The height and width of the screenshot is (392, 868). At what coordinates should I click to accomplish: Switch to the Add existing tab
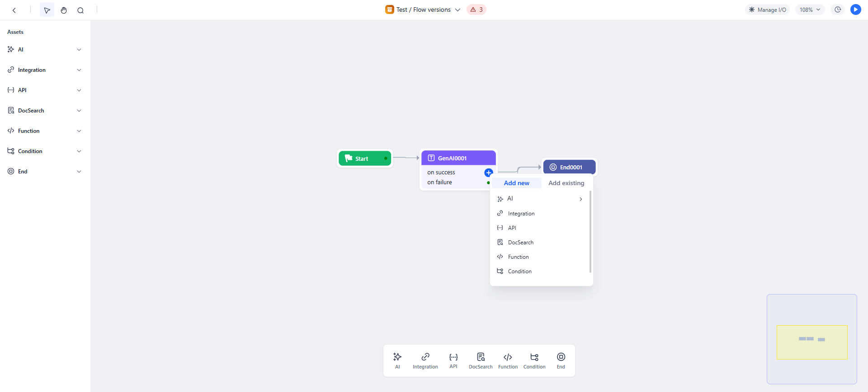(x=566, y=183)
